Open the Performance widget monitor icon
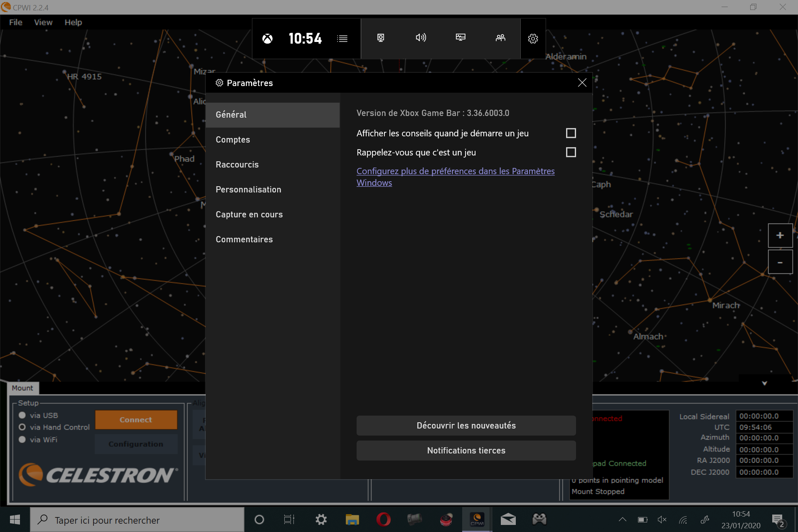This screenshot has height=532, width=798. coord(461,37)
